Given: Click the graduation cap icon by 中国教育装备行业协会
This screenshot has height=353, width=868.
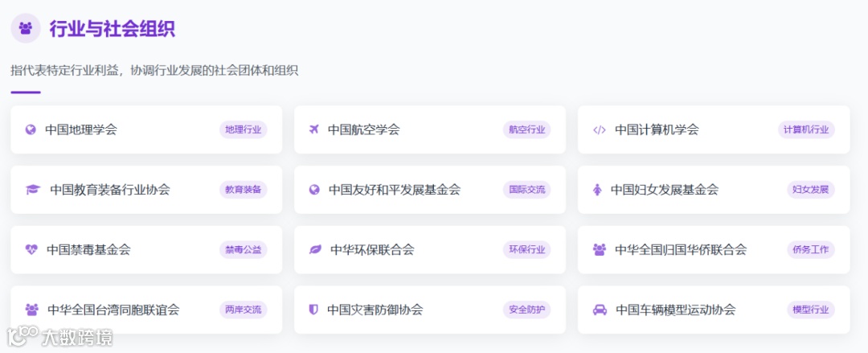Looking at the screenshot, I should click(x=33, y=190).
